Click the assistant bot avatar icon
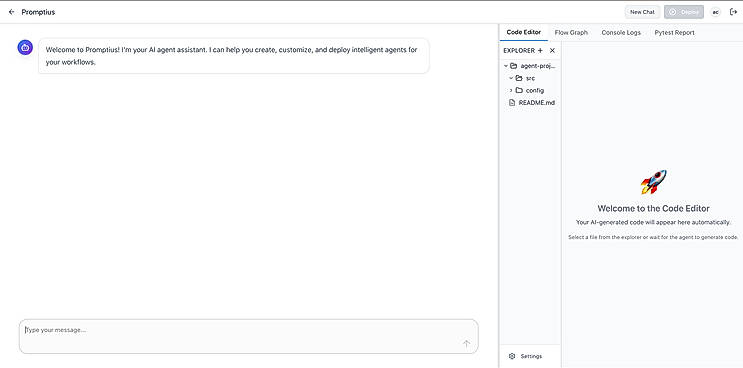The width and height of the screenshot is (743, 368). click(x=25, y=47)
